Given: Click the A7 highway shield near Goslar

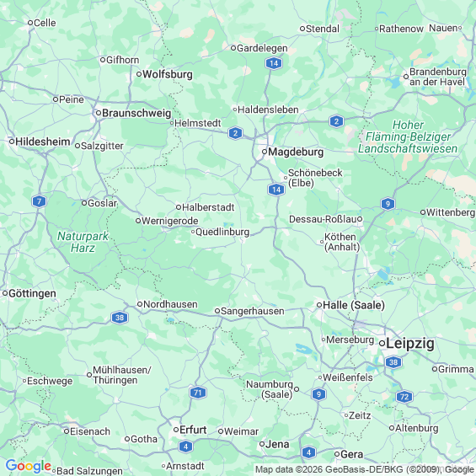Looking at the screenshot, I should tap(39, 201).
